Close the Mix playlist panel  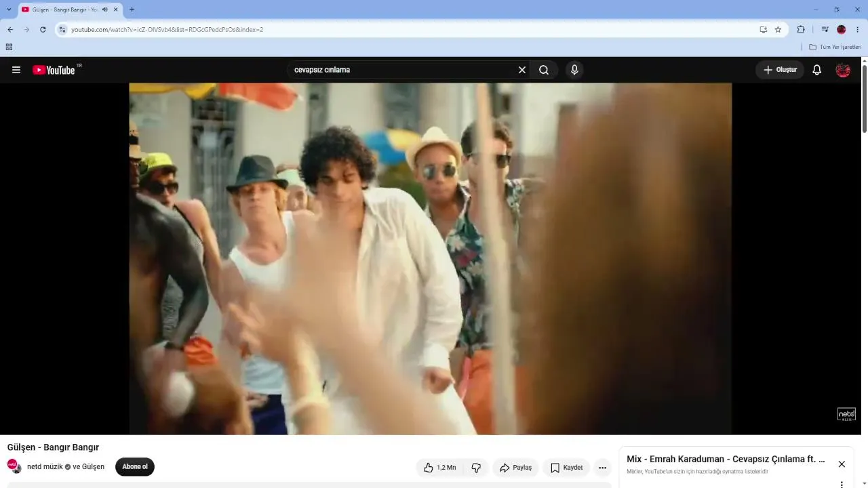click(842, 464)
